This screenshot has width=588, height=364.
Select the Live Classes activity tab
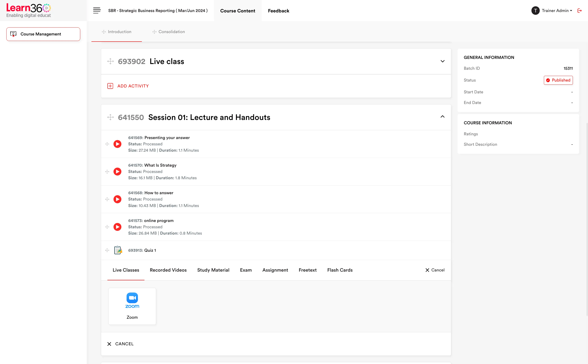click(126, 270)
